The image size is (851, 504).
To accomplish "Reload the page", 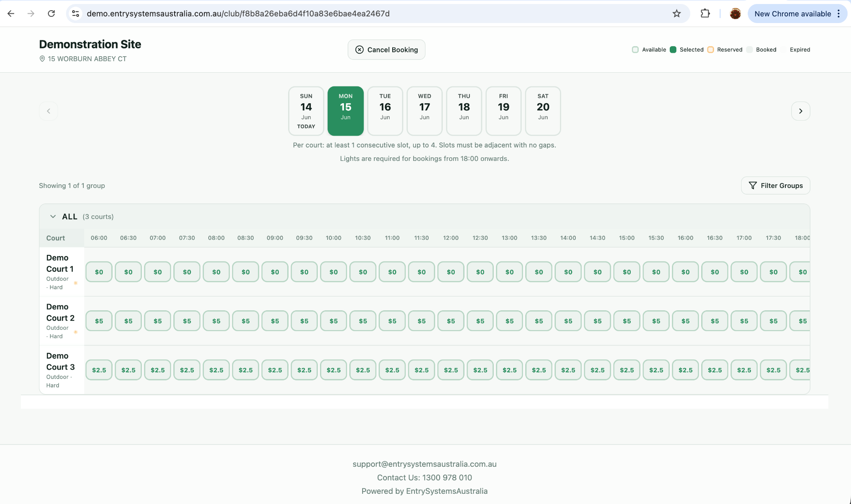I will pos(51,14).
